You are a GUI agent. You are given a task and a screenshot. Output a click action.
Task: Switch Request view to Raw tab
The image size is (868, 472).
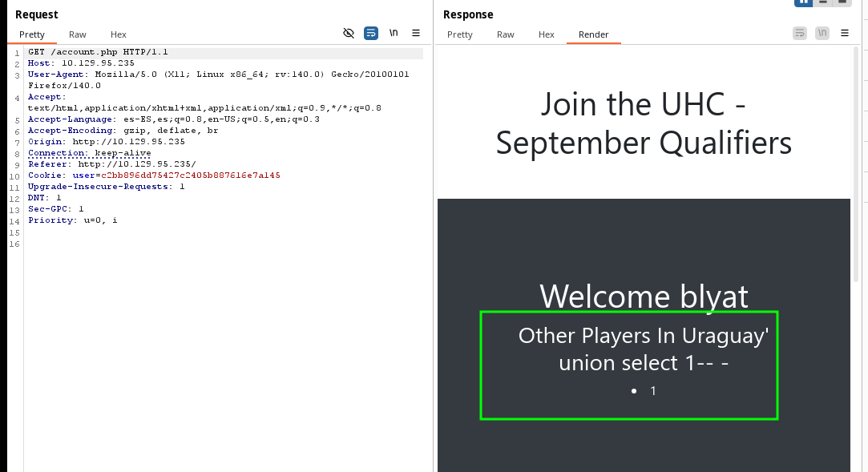[x=78, y=34]
